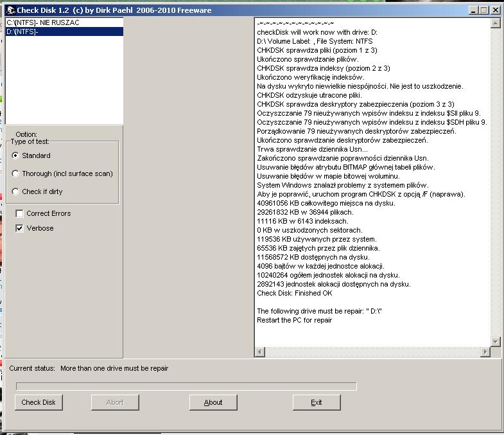Click line '40961056 KB całkowitego miejsca na dysku.'
The height and width of the screenshot is (435, 504).
point(326,203)
